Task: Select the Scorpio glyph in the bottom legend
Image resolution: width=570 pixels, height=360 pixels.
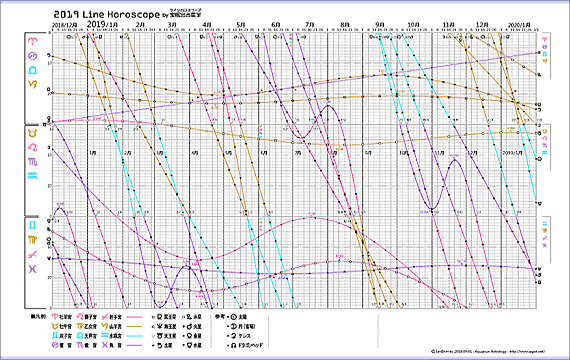Action: (80, 345)
